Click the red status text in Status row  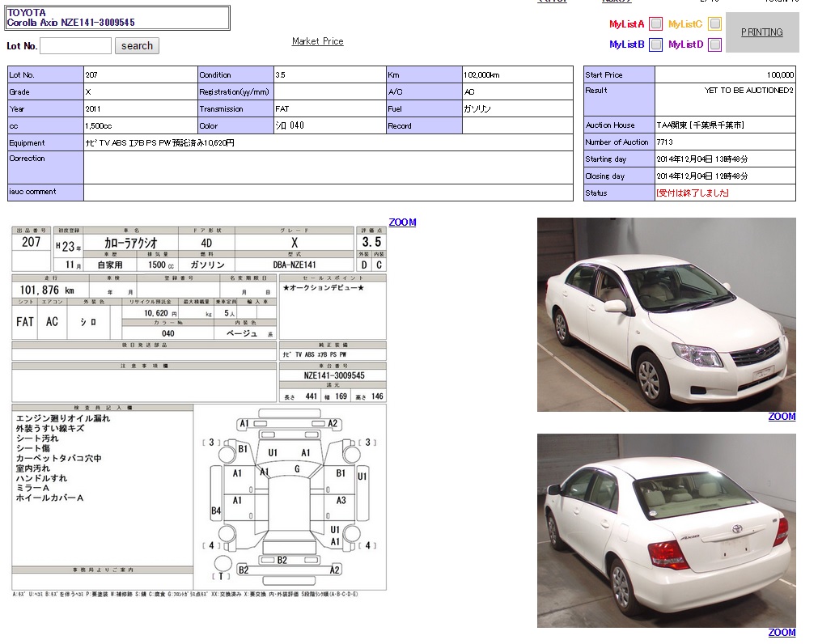point(692,193)
